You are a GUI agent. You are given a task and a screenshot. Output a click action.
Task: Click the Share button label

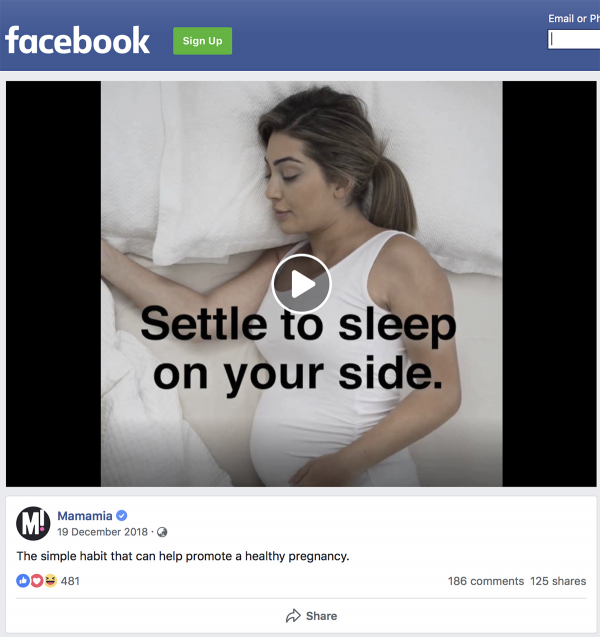pyautogui.click(x=321, y=616)
